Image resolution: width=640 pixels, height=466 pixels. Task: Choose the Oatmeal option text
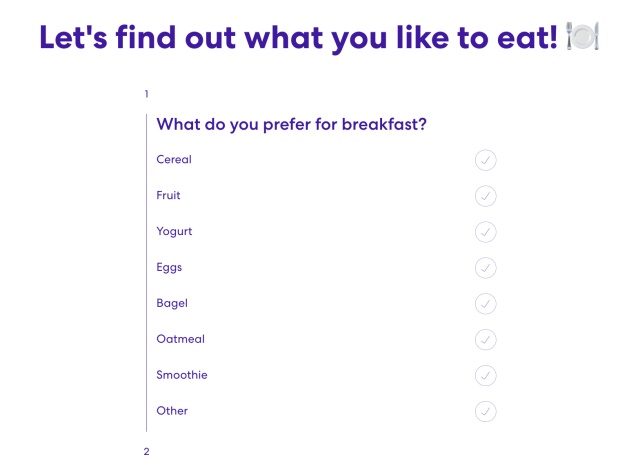181,339
